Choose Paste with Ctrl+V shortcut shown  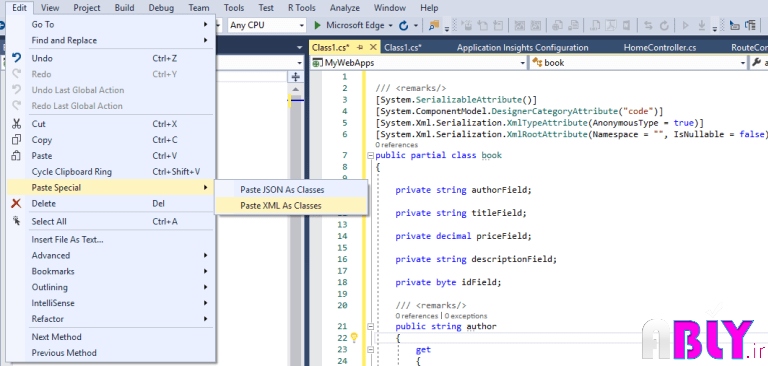pyautogui.click(x=111, y=156)
